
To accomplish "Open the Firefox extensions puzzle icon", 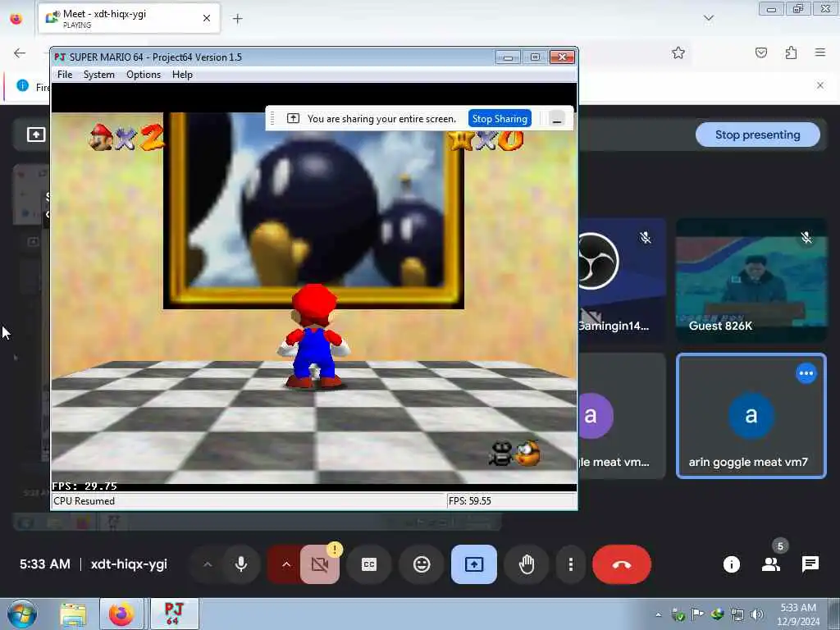I will [x=791, y=52].
